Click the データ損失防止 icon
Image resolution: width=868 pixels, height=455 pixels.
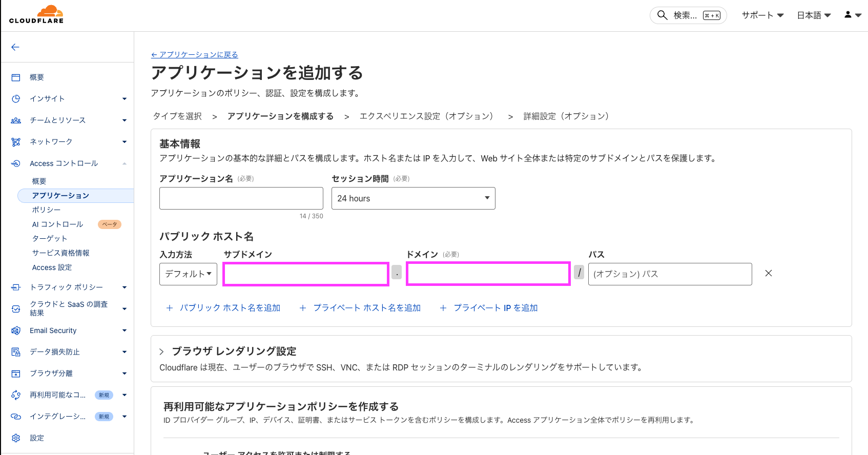coord(16,352)
